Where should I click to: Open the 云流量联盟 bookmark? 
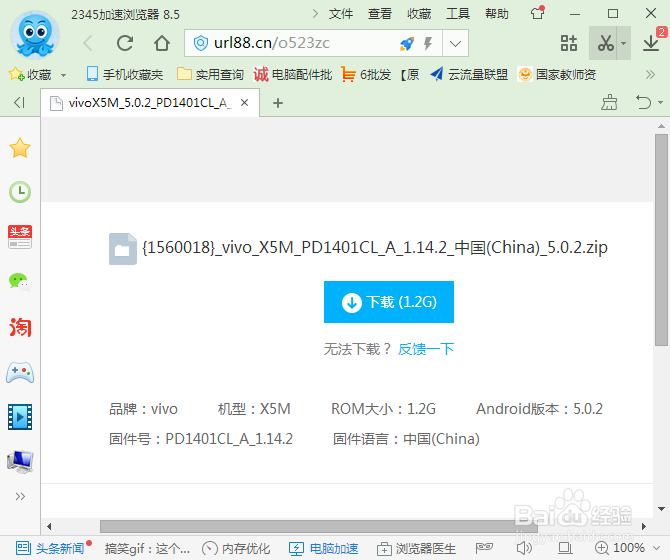tap(469, 75)
